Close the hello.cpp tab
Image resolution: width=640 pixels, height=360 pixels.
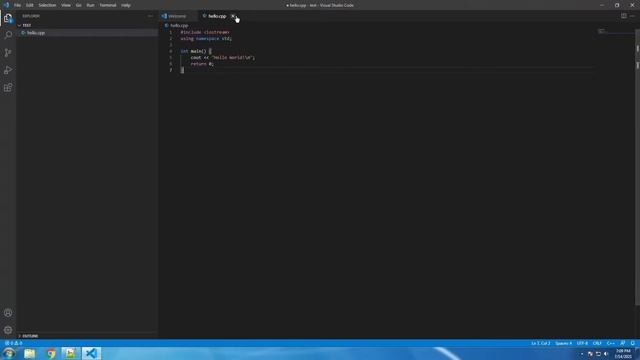(x=233, y=16)
